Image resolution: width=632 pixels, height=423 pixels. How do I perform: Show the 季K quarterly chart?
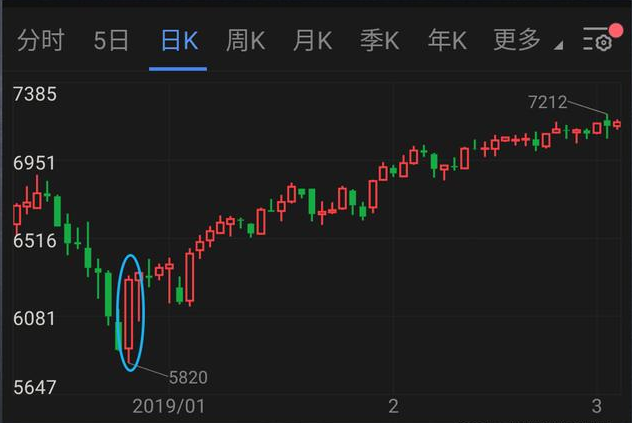(x=380, y=40)
